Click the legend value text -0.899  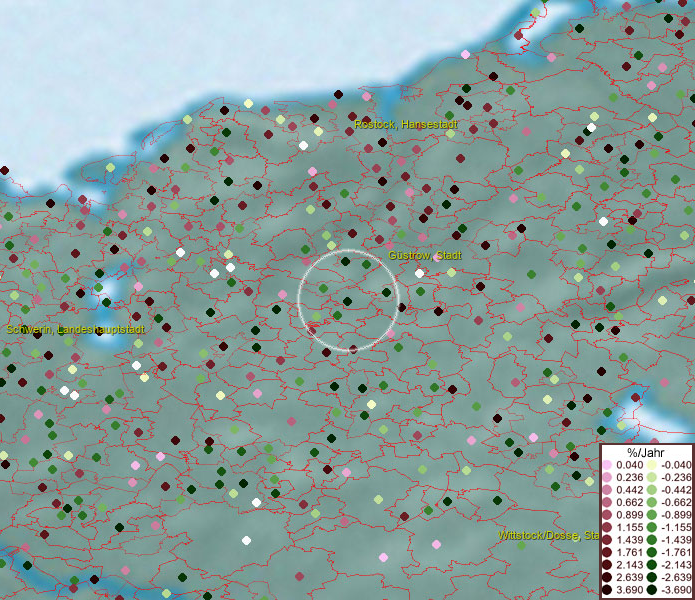point(676,515)
